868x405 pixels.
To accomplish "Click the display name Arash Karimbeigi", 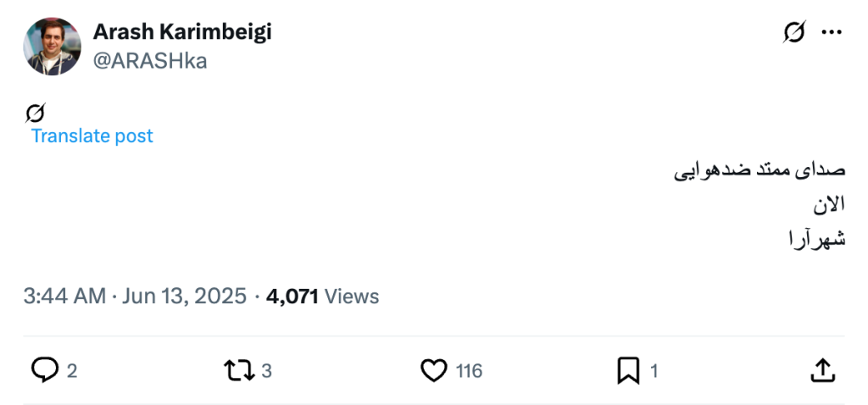I will 182,32.
